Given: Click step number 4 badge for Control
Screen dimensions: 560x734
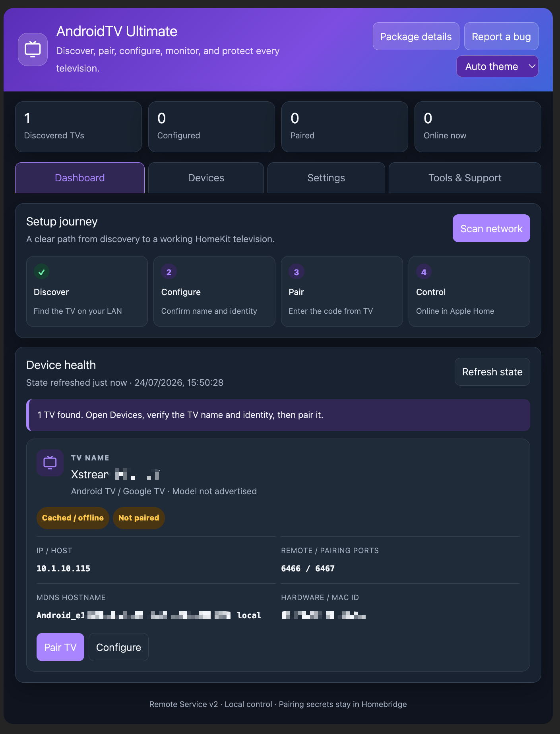Looking at the screenshot, I should [x=424, y=272].
